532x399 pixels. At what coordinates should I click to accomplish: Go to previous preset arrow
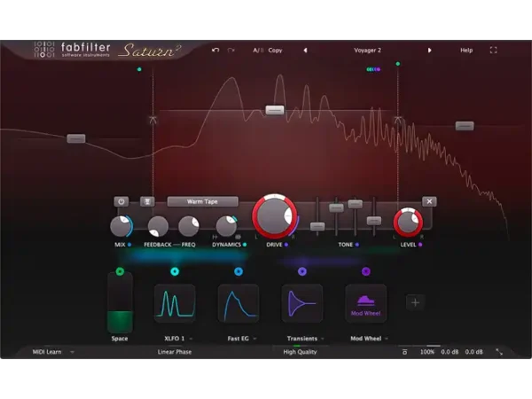click(x=305, y=51)
